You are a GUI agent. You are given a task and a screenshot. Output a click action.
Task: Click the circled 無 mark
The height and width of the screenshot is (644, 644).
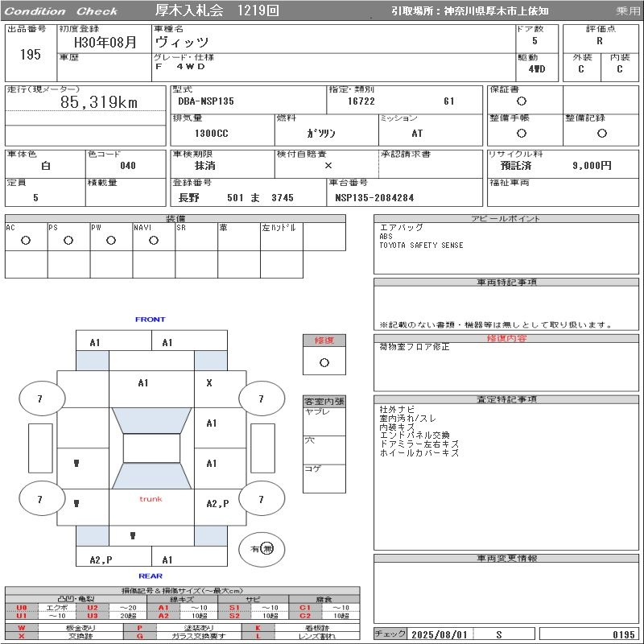click(x=267, y=549)
